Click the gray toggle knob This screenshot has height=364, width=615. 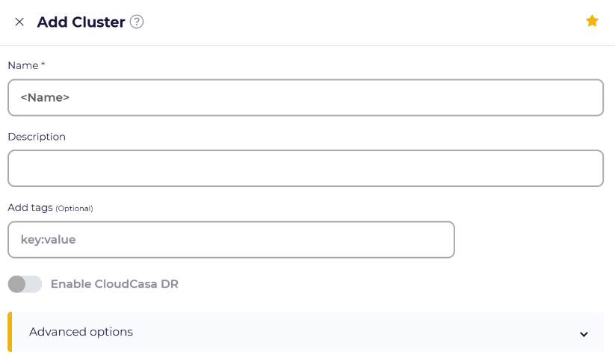(17, 284)
